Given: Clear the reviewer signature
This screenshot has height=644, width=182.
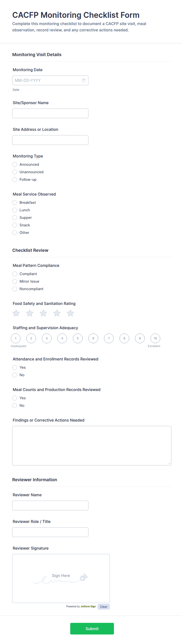Looking at the screenshot, I should click(x=104, y=606).
